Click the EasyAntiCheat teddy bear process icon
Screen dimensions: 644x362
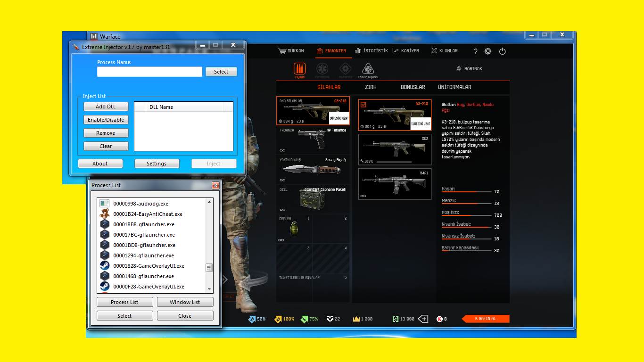click(105, 214)
